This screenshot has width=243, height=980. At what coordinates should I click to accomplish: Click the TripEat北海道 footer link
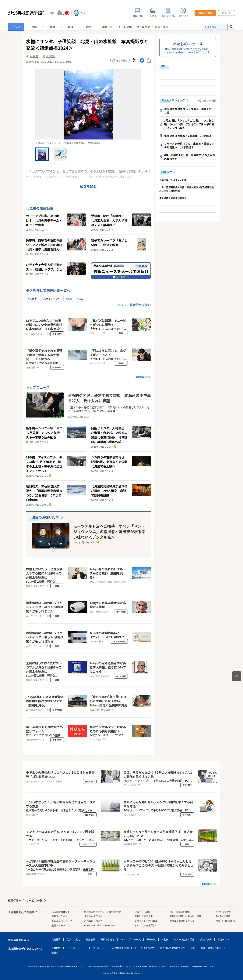pyautogui.click(x=223, y=916)
